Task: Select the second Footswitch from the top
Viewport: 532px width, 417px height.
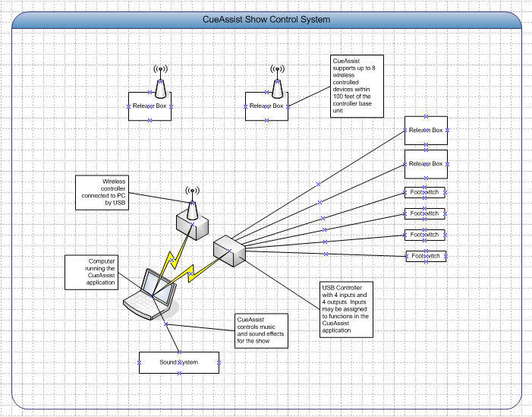Action: coord(425,214)
